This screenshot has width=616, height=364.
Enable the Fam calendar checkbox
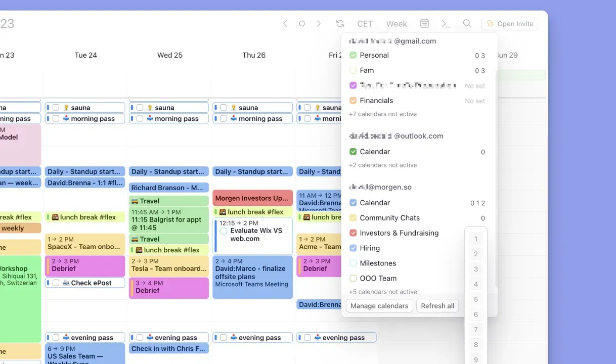point(353,70)
